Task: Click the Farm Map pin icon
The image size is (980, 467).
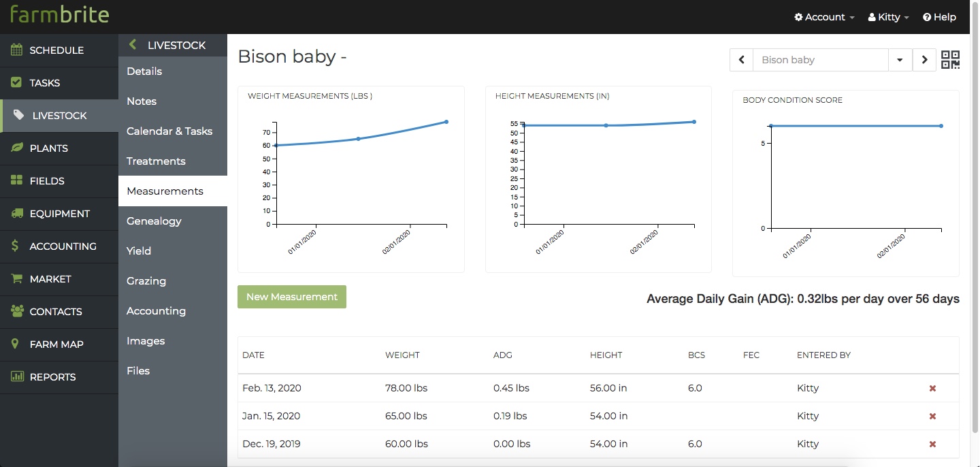Action: coord(16,344)
